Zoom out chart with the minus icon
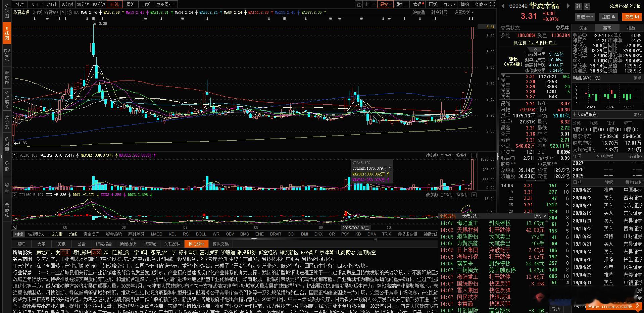644x313 pixels. (374, 4)
